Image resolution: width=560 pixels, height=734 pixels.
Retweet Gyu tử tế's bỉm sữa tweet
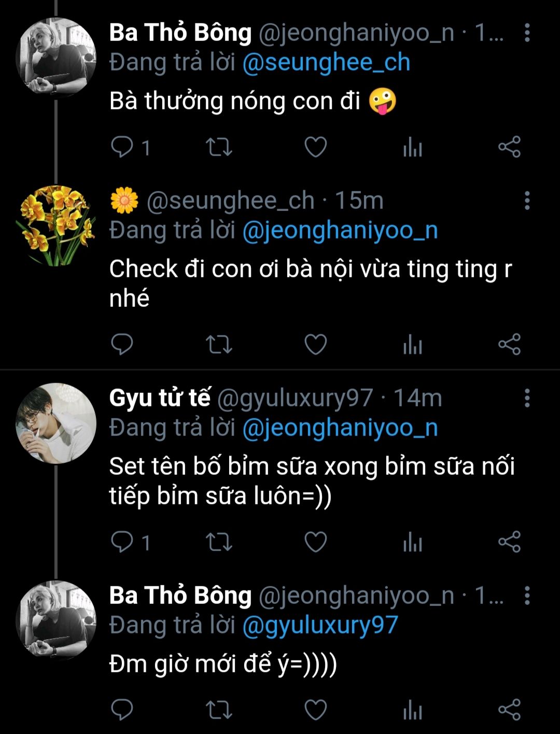[219, 542]
